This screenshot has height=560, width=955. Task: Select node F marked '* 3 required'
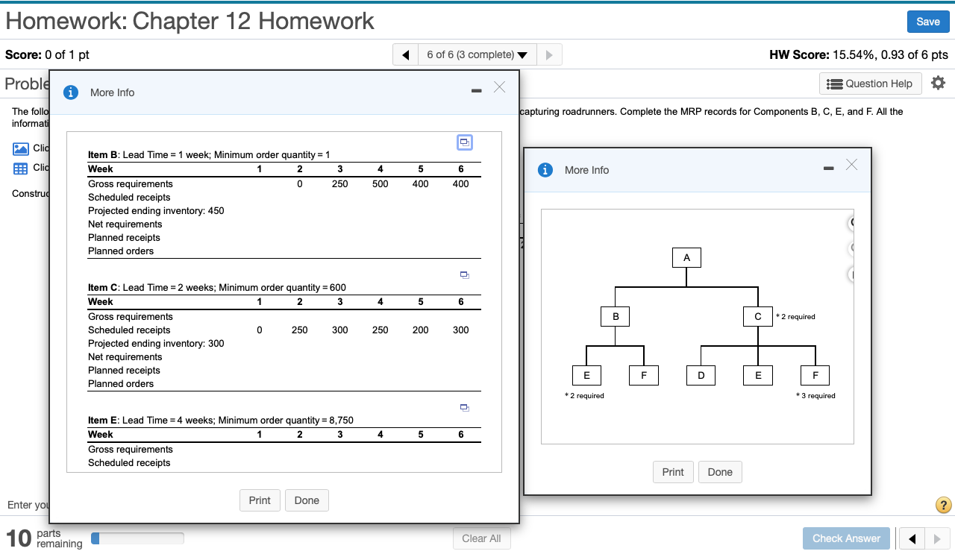tap(815, 376)
